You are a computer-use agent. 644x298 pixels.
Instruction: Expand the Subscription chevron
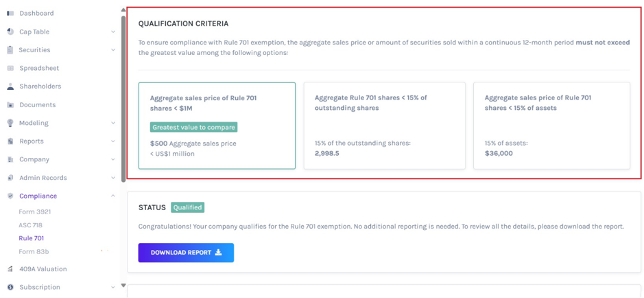point(113,287)
